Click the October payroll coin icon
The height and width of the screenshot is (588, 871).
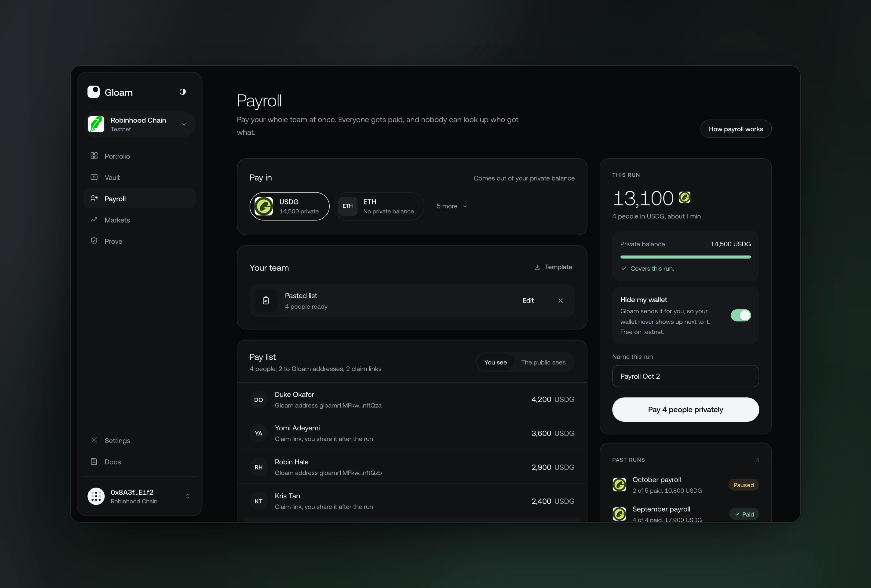619,485
